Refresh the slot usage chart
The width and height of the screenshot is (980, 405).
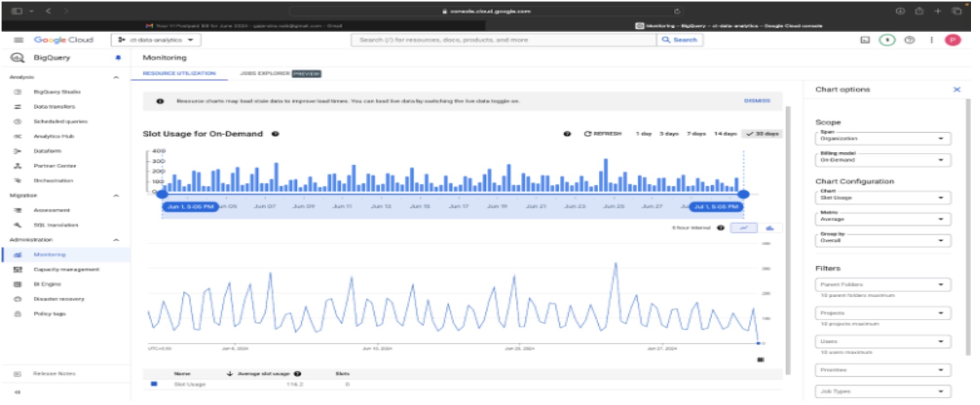click(x=602, y=134)
